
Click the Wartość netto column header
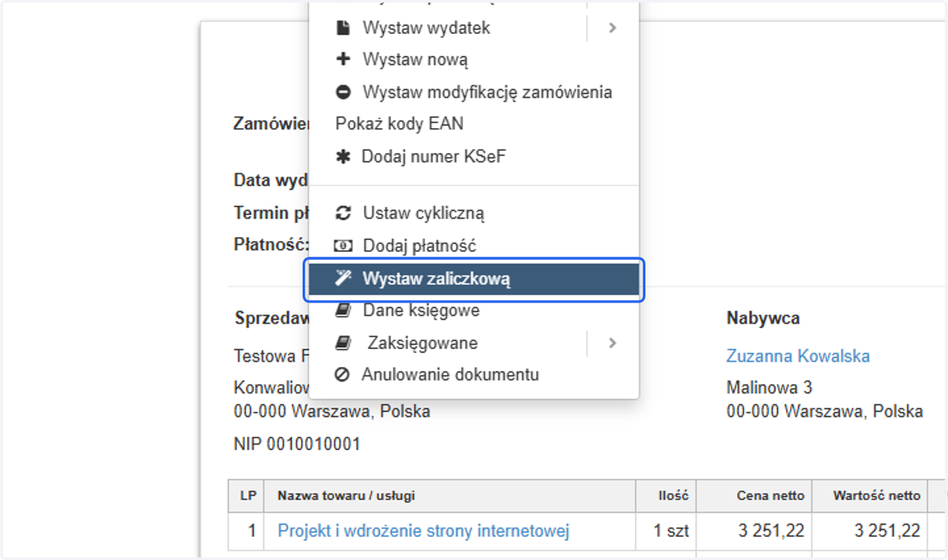point(877,496)
